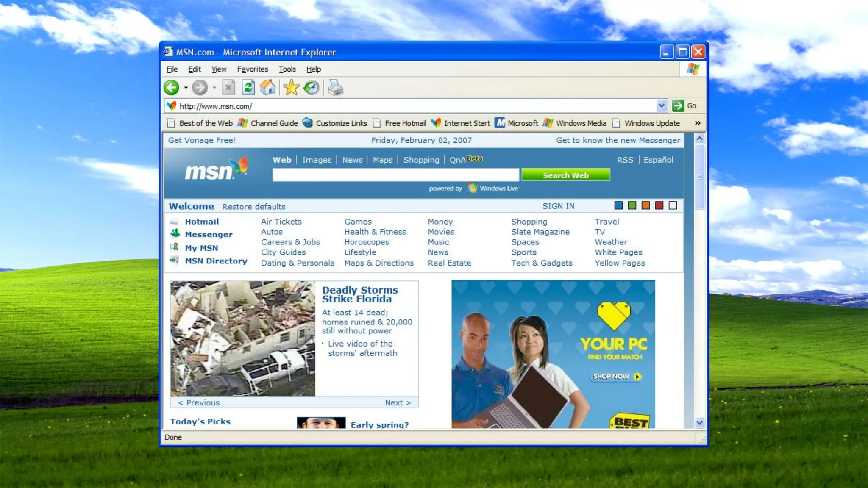Click SHOP NOW in Best Buy ad
This screenshot has width=868, height=488.
(615, 377)
